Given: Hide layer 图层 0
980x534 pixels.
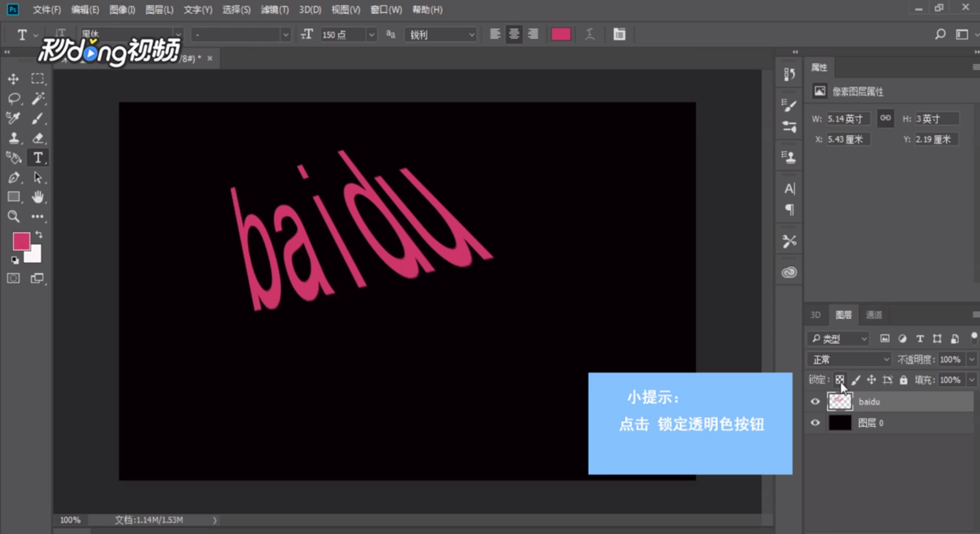Looking at the screenshot, I should tap(815, 423).
